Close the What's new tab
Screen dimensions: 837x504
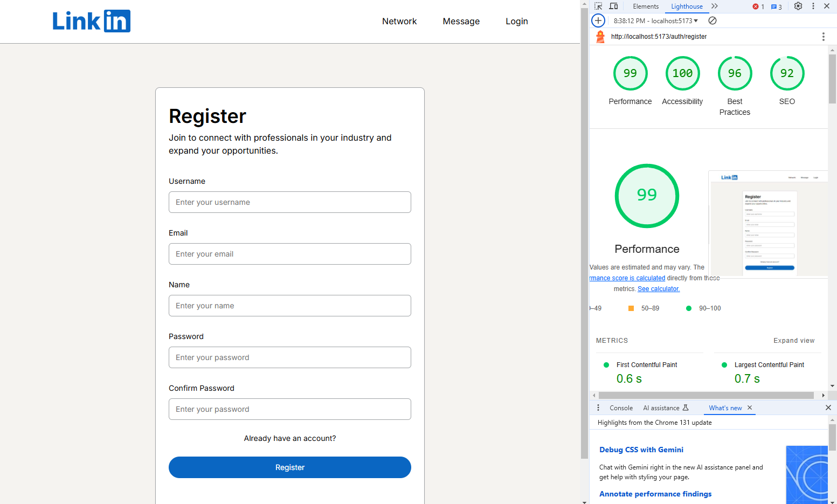[750, 408]
